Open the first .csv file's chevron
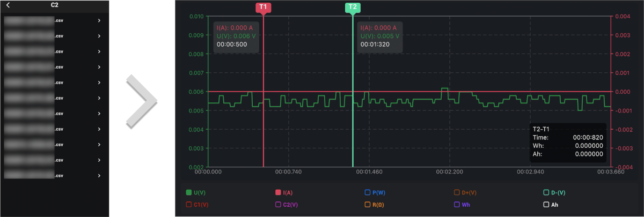 coord(99,21)
